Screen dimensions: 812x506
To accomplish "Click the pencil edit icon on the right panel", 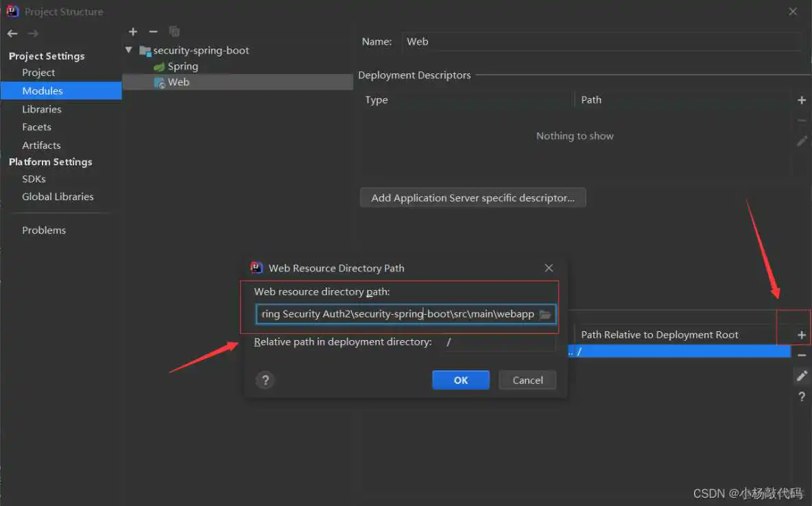I will click(802, 376).
